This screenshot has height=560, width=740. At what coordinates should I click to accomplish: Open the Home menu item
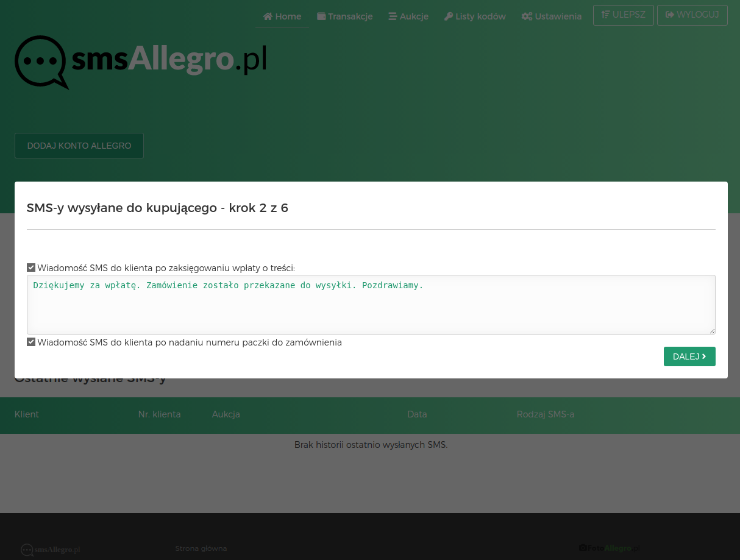[x=282, y=16]
